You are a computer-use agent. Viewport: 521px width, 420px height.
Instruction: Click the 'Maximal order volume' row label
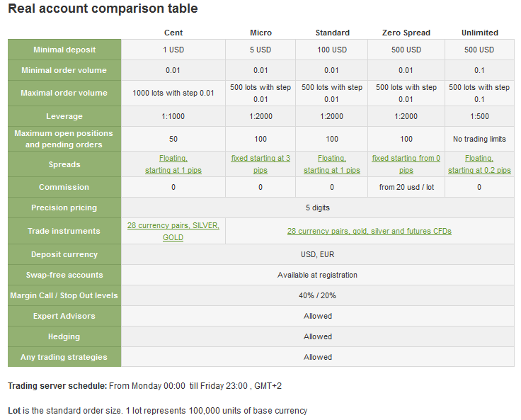[x=64, y=93]
